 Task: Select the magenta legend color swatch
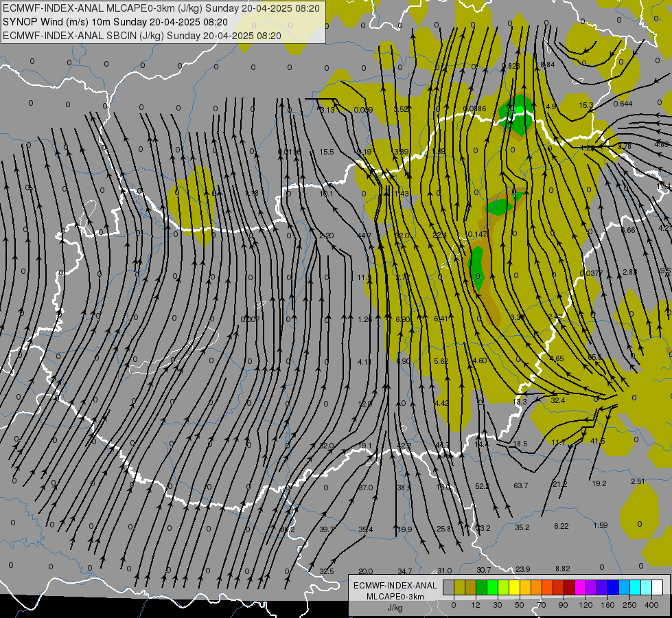pos(580,588)
